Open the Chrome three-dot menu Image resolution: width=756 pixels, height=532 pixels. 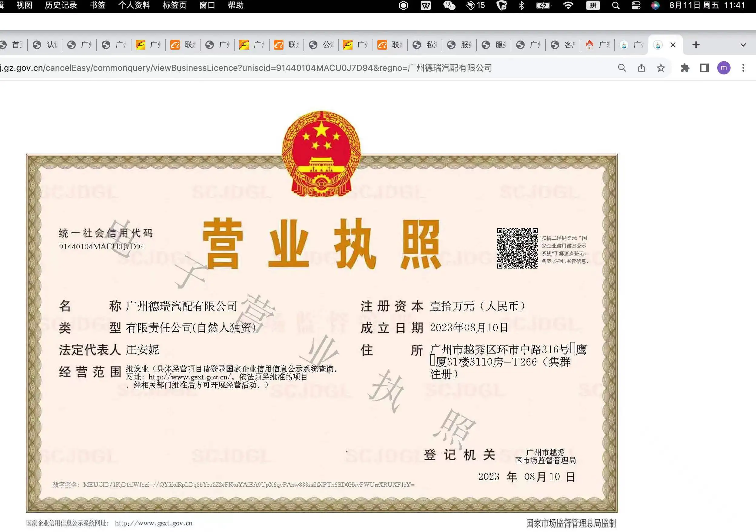(x=743, y=68)
